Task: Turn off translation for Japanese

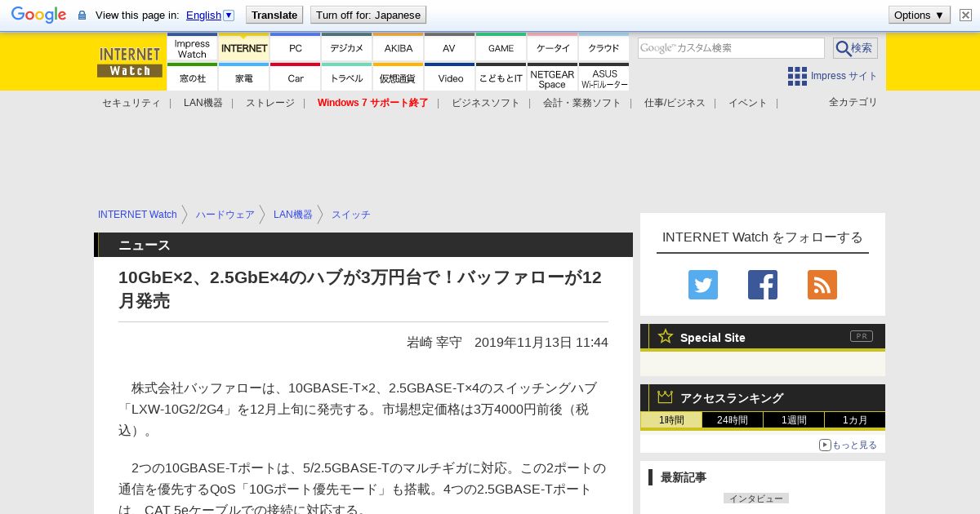Action: [x=368, y=15]
